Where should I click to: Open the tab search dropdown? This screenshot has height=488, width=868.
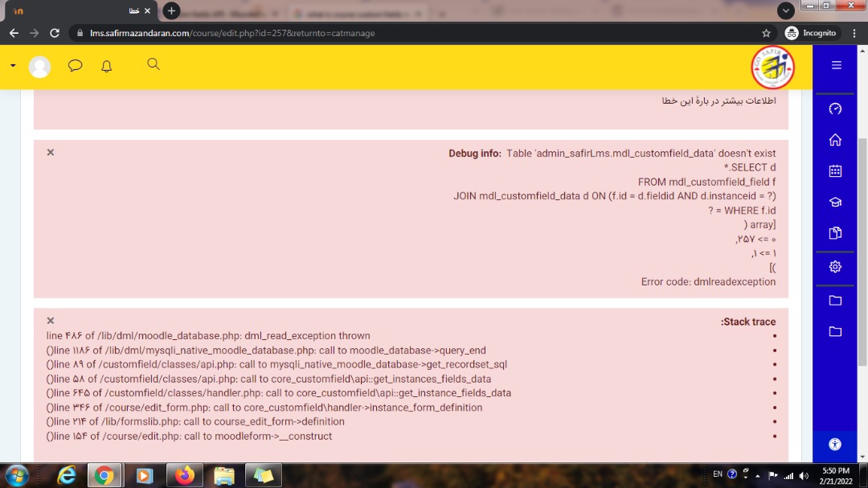pos(785,10)
